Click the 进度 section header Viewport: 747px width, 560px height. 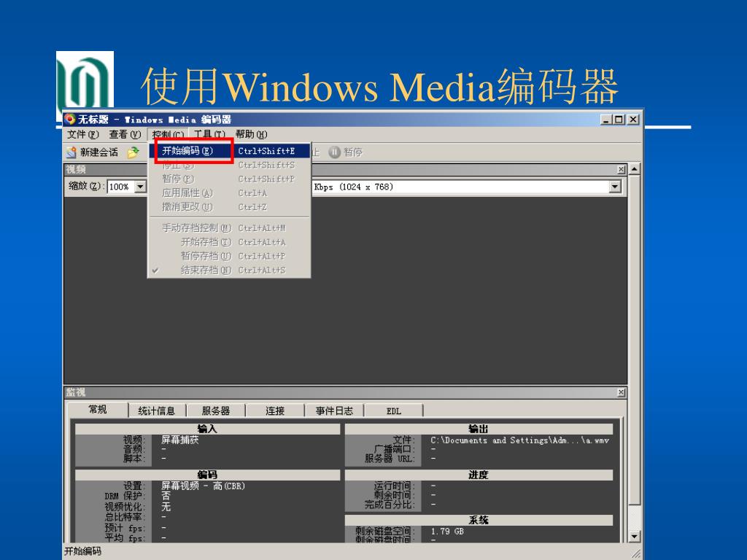click(479, 475)
